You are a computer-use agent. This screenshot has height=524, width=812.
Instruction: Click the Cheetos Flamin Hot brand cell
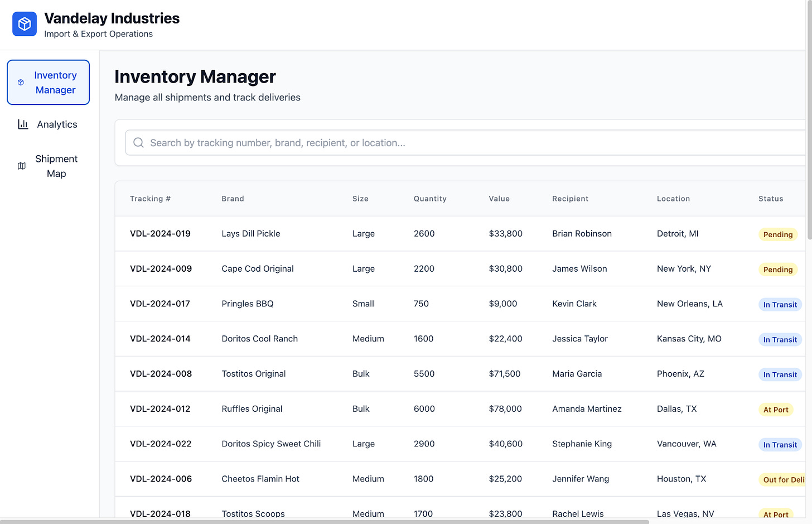tap(260, 479)
